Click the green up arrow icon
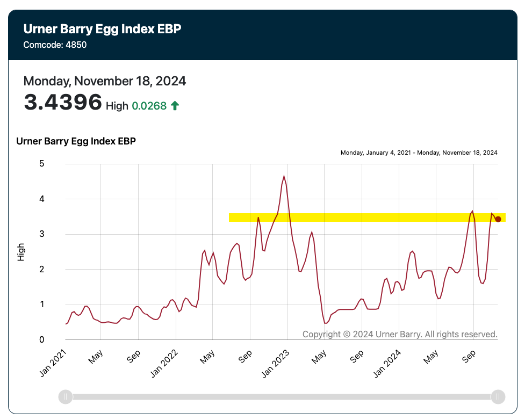Image resolution: width=525 pixels, height=420 pixels. pos(175,106)
